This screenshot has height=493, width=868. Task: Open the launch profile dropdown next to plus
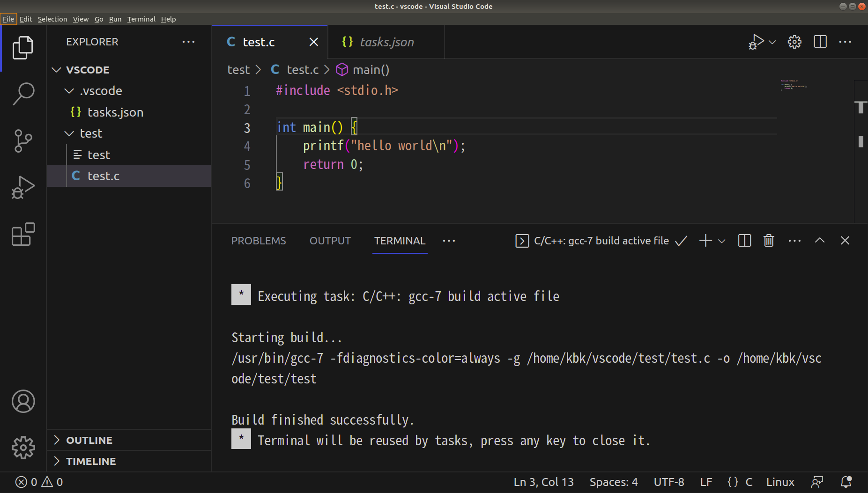tap(721, 241)
